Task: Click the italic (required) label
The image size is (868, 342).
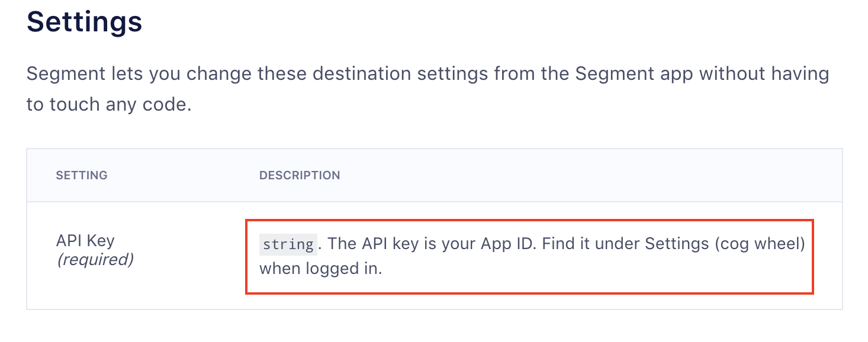Action: pos(95,260)
